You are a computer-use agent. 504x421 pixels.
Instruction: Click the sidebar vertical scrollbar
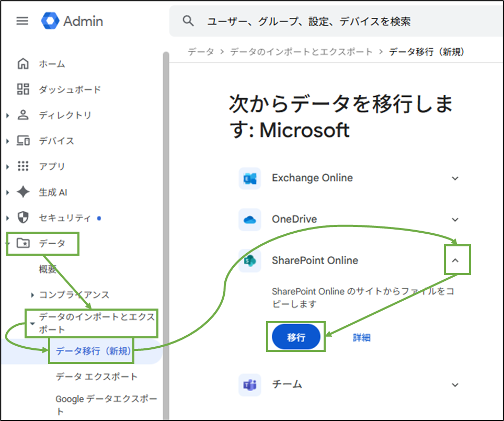pyautogui.click(x=166, y=235)
